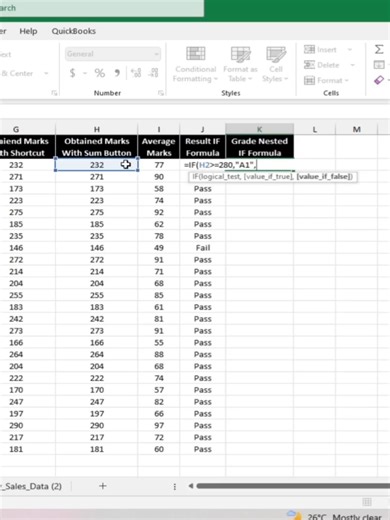
Task: Click horizontal scrollbar left arrow
Action: pos(190,486)
